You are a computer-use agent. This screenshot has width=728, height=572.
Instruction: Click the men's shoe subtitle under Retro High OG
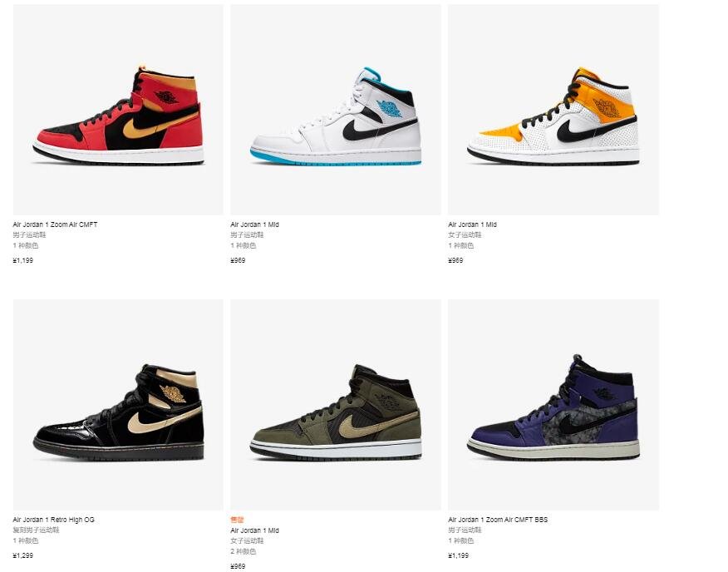pyautogui.click(x=37, y=530)
